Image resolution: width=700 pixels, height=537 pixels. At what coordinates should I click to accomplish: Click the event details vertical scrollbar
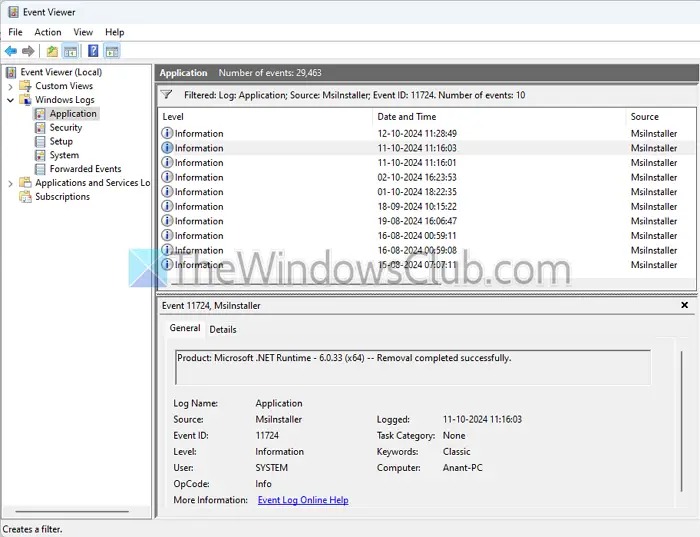tap(682, 421)
